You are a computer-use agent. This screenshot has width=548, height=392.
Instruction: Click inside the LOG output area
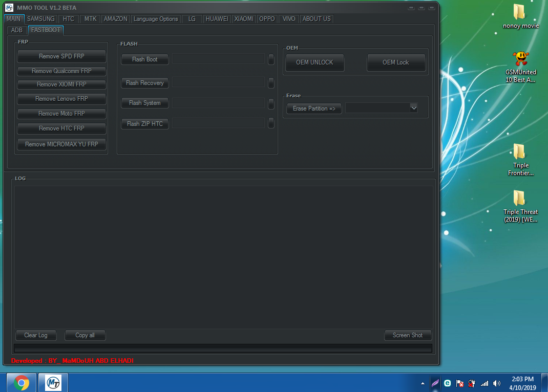pos(224,257)
